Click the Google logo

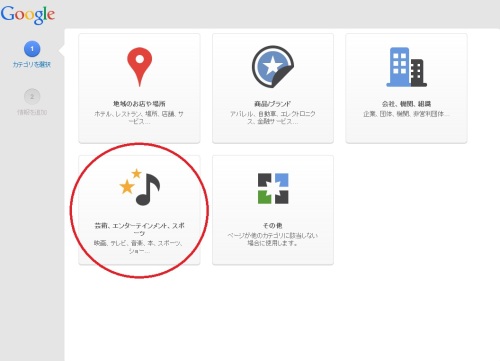pyautogui.click(x=28, y=15)
